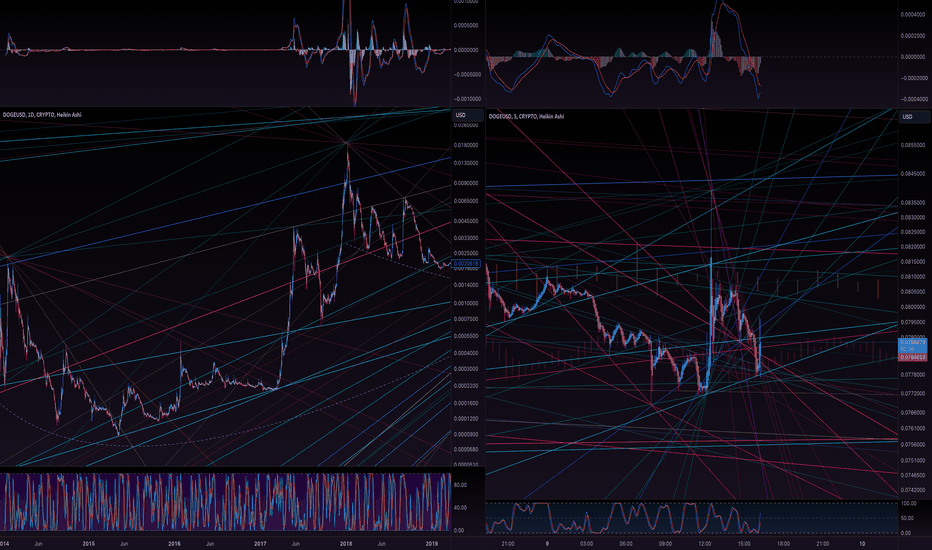
Task: Click the 0.0820000 price level on the 5-minute axis
Action: (x=913, y=247)
